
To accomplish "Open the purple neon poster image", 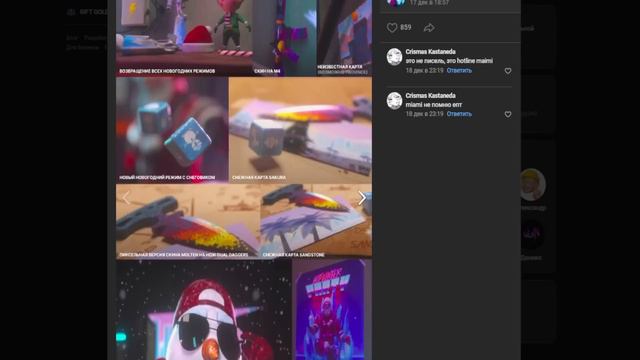I will 332,309.
